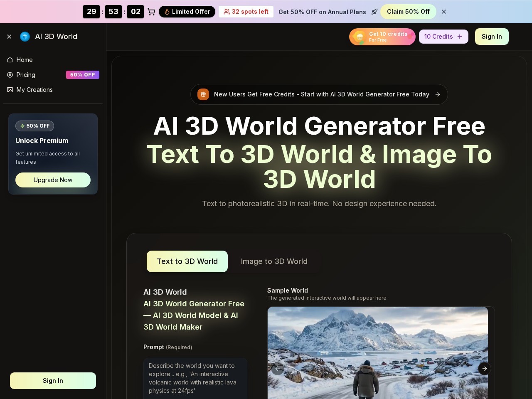This screenshot has width=532, height=399.
Task: Click the people icon beside 32 spots left
Action: click(227, 12)
